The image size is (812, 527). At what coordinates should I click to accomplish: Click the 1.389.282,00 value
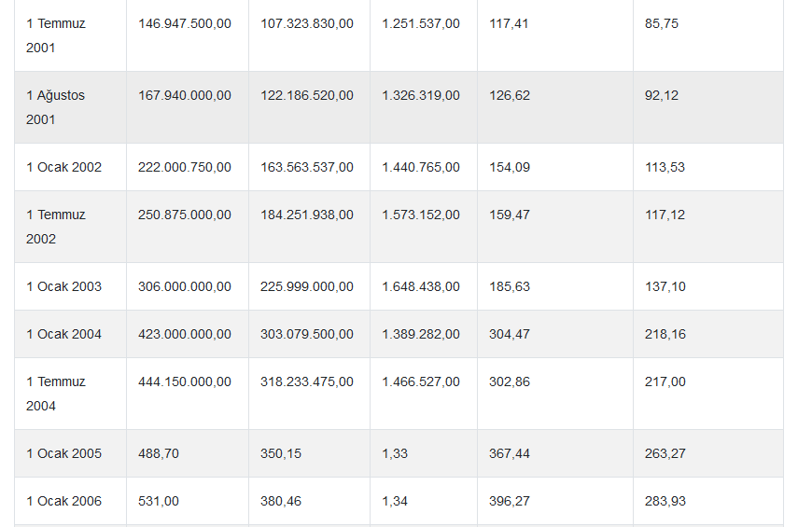(x=421, y=334)
